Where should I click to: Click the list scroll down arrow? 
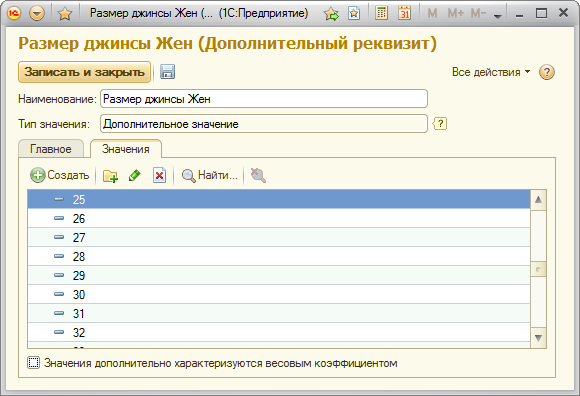click(x=538, y=338)
